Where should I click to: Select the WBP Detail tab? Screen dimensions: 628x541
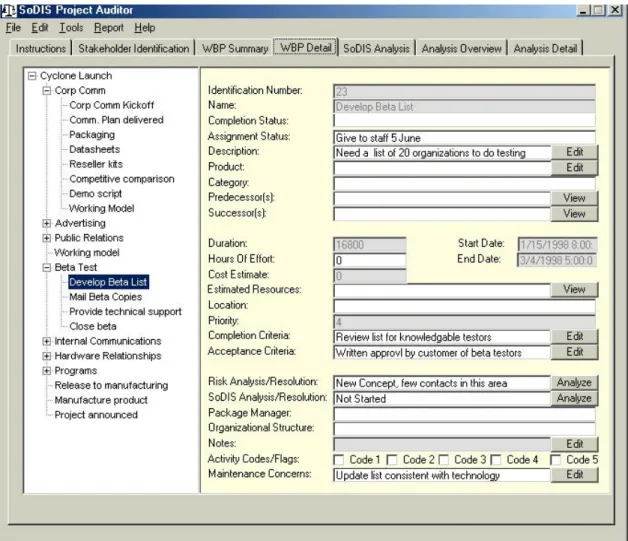(306, 47)
